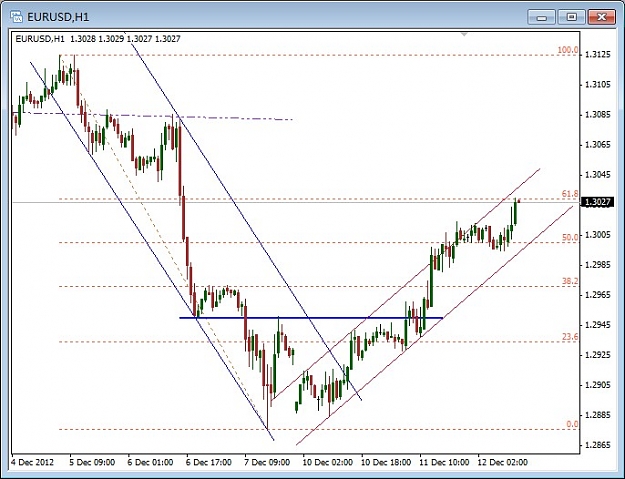Maximize the EURUSD,H1 chart window
Viewport: 625px width, 479px height.
[x=571, y=17]
